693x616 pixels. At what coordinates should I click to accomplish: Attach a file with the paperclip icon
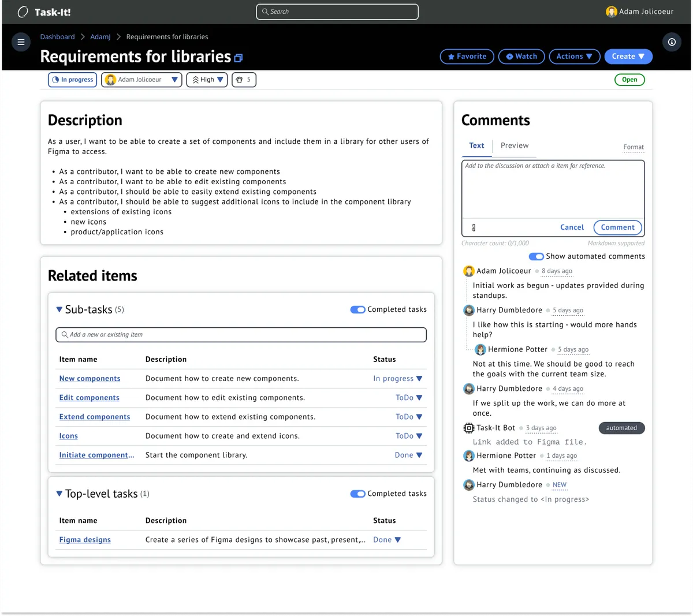[x=474, y=227]
